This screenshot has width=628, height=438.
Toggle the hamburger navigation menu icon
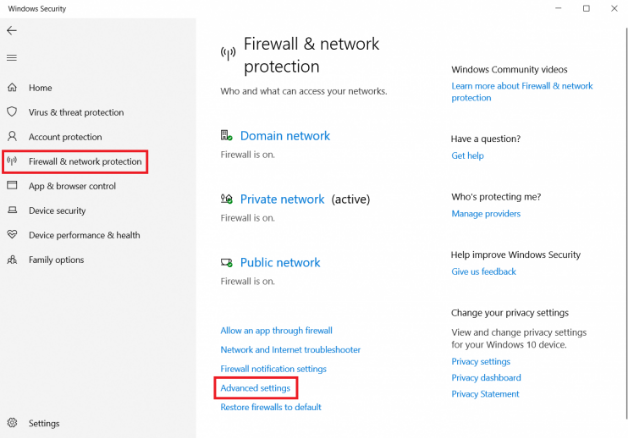[12, 58]
